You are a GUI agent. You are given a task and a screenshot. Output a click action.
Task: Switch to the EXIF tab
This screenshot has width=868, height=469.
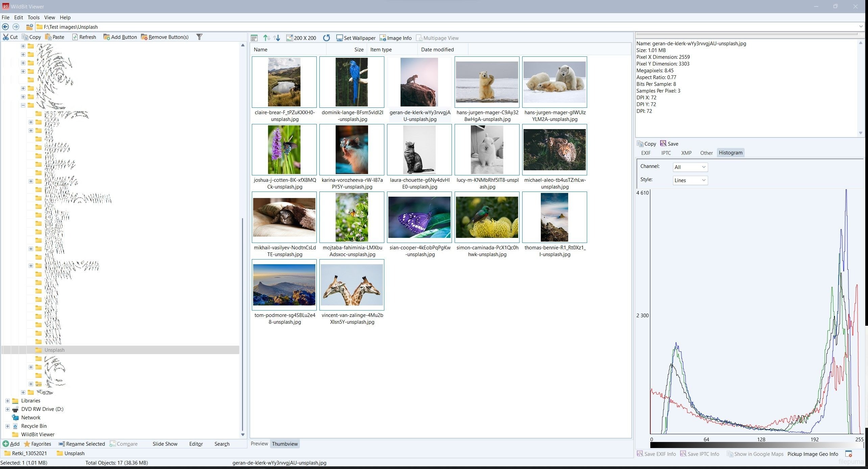pyautogui.click(x=646, y=153)
